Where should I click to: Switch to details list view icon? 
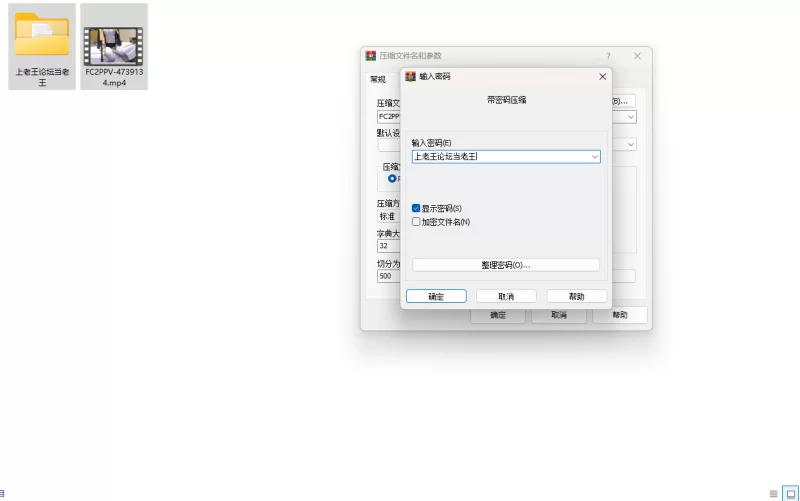[773, 493]
